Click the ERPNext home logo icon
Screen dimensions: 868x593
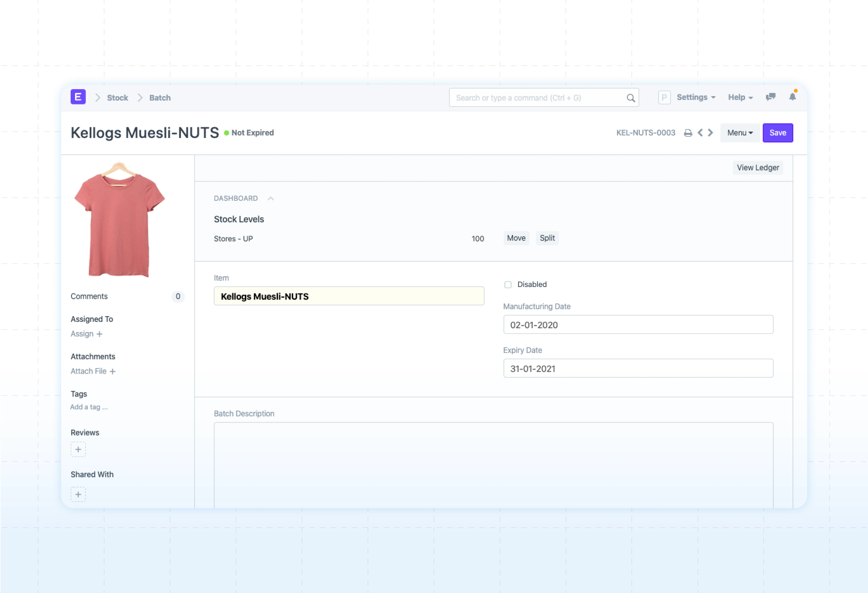pos(78,97)
